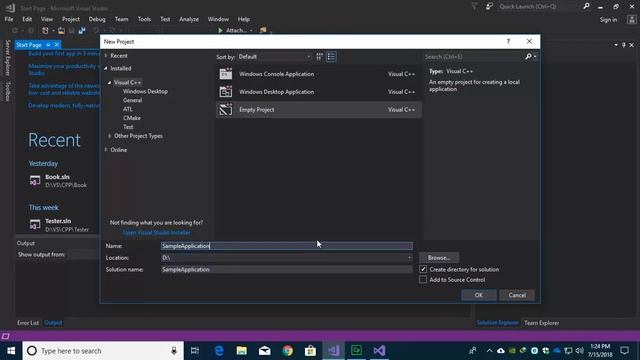
Task: Click the Task View taskbar icon
Action: point(195,351)
